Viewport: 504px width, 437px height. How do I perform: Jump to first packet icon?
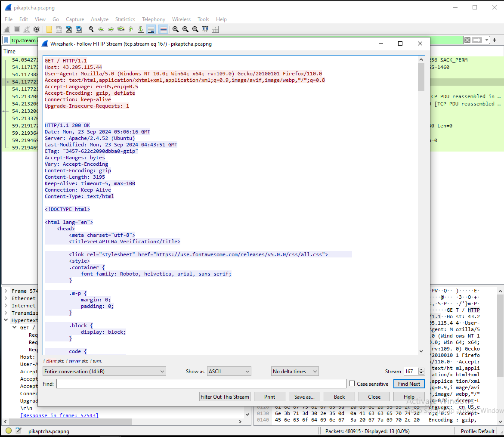[x=131, y=29]
